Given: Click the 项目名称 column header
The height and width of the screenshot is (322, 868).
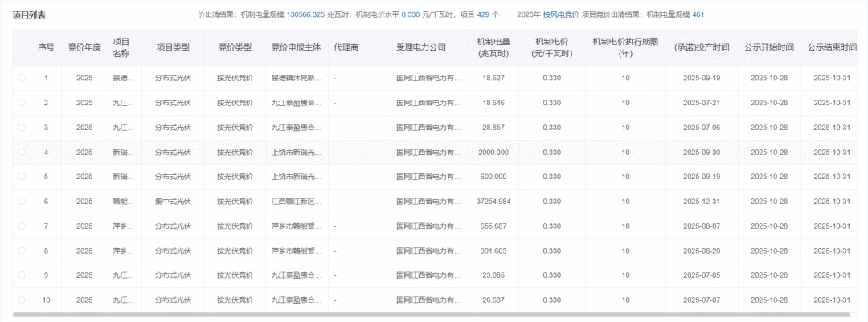Looking at the screenshot, I should point(121,47).
